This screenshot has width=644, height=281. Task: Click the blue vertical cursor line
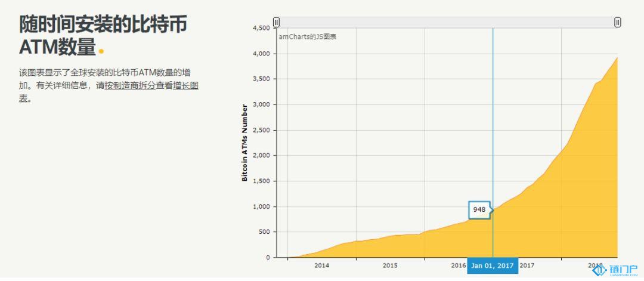click(493, 119)
